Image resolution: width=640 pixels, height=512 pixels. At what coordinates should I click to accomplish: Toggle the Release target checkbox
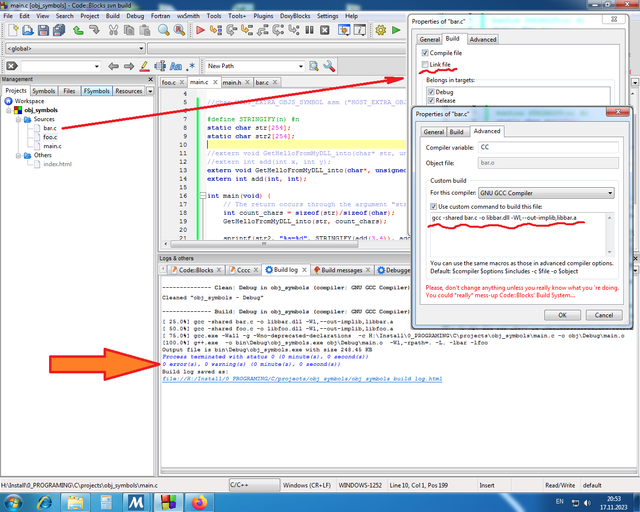(x=431, y=100)
